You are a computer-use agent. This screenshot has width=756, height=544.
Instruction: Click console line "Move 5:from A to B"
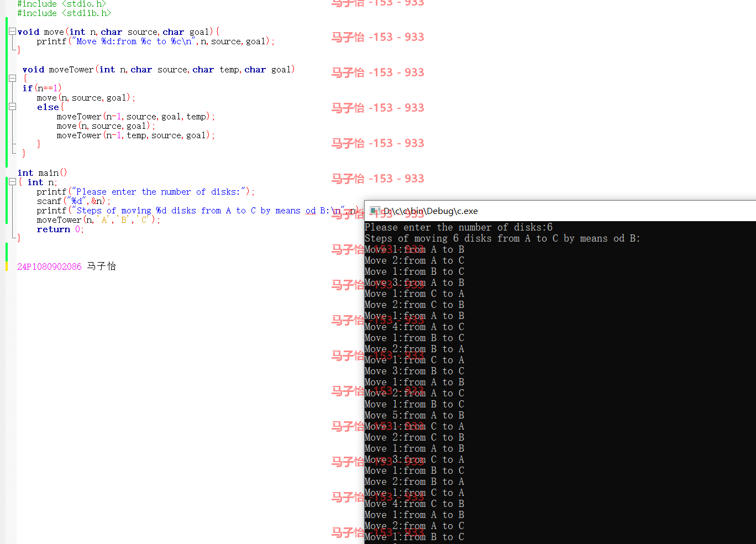(x=414, y=415)
